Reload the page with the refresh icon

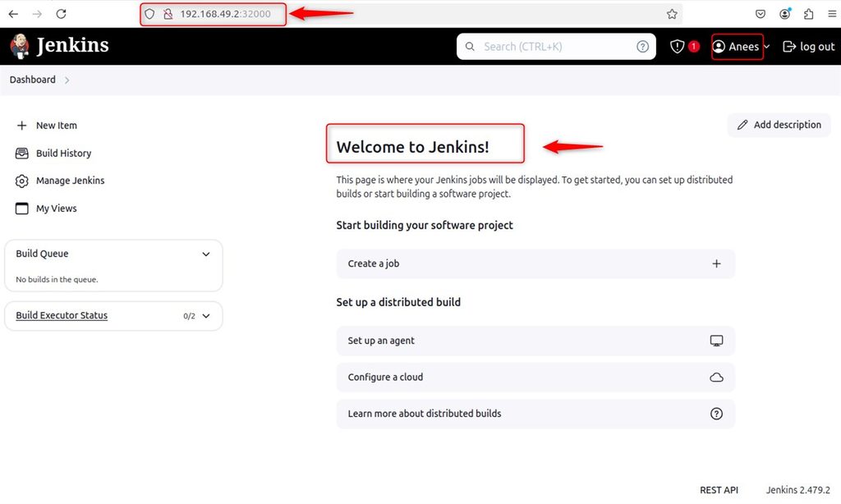pos(61,14)
